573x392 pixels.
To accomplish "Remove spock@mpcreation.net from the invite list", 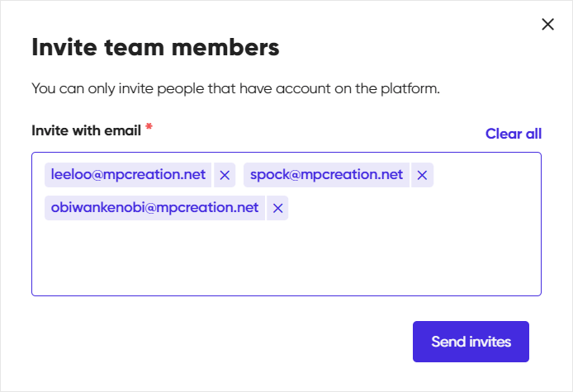I will pos(422,175).
